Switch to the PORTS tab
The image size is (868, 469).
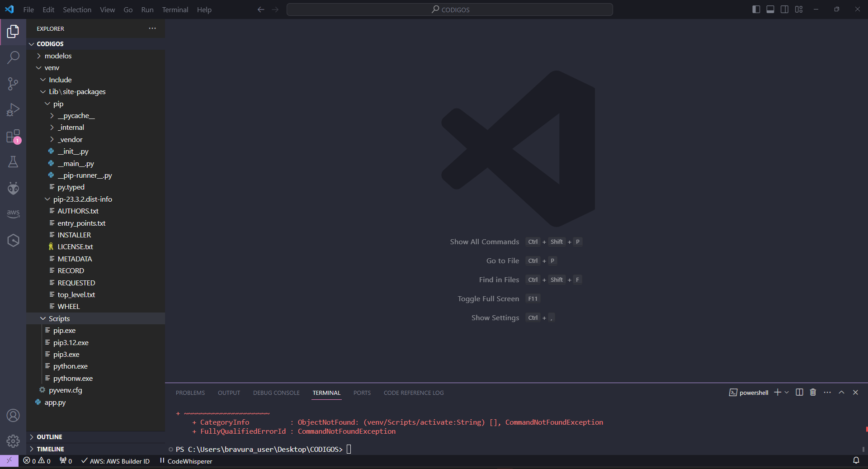coord(362,393)
